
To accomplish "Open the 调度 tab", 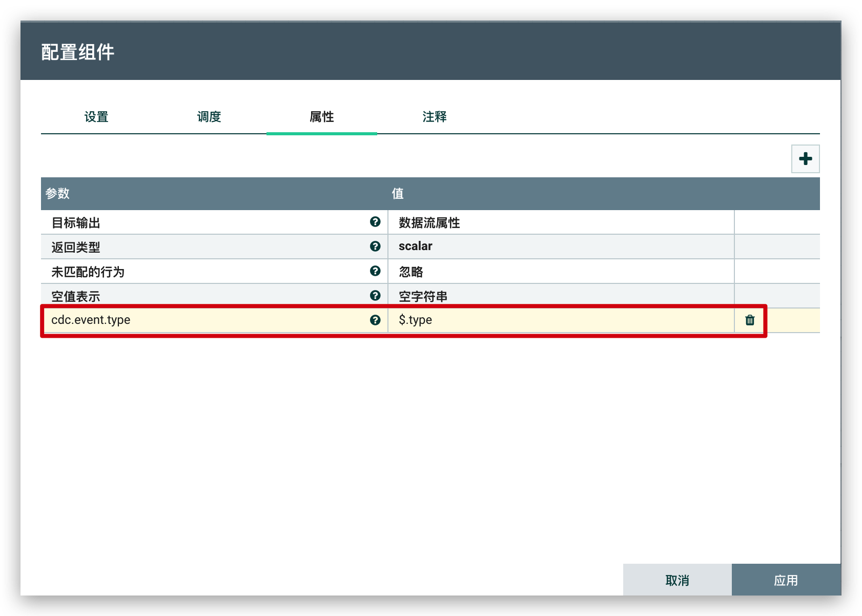I will [209, 117].
